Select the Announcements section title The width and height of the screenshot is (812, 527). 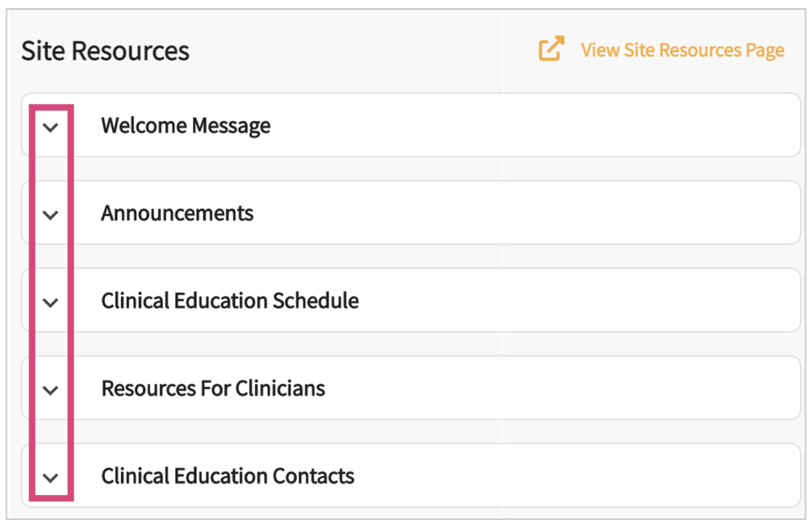(177, 213)
